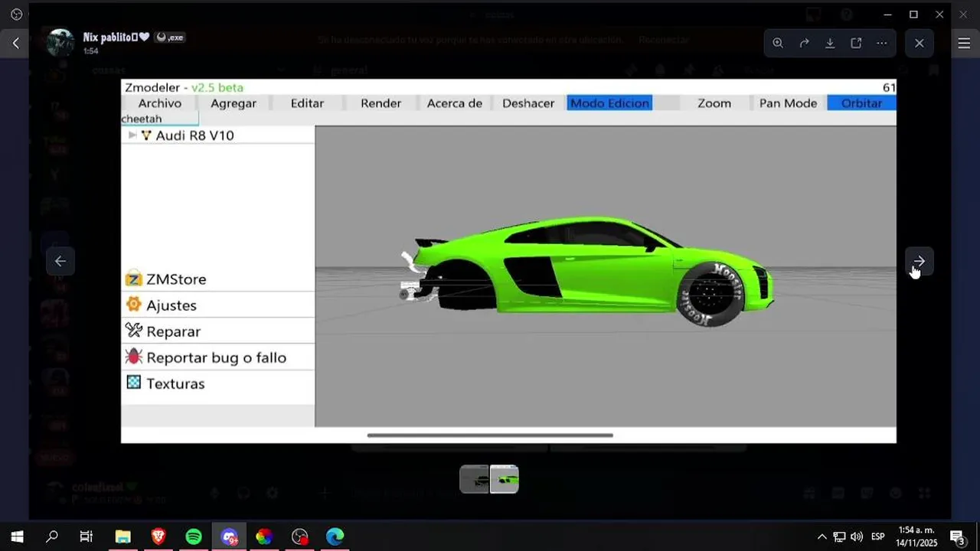The image size is (980, 551).
Task: Click the Nix pablito username
Action: point(116,37)
